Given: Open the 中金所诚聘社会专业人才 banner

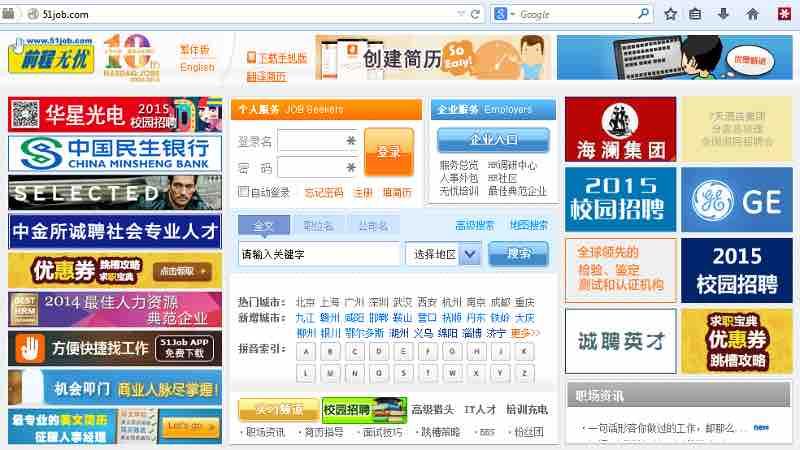Looking at the screenshot, I should point(115,231).
